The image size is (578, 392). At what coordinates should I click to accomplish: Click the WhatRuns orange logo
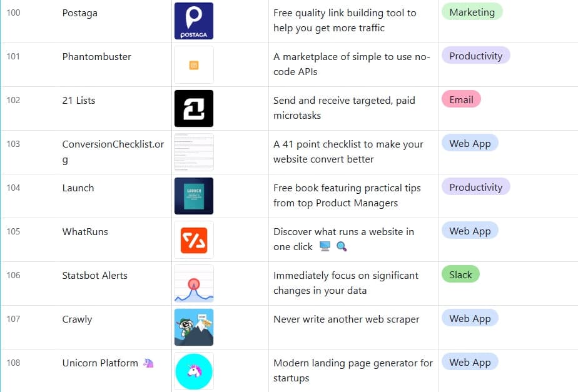(194, 239)
